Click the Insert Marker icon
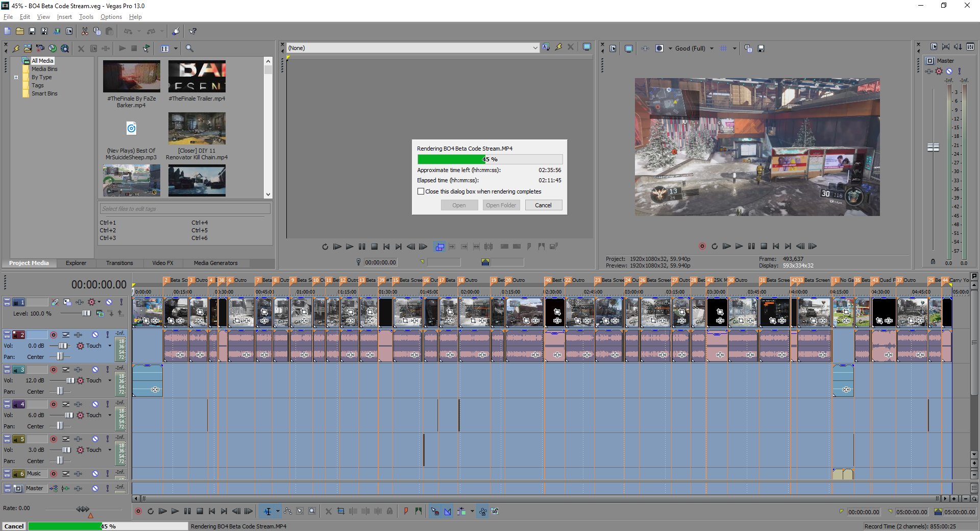The width and height of the screenshot is (980, 531). click(406, 511)
